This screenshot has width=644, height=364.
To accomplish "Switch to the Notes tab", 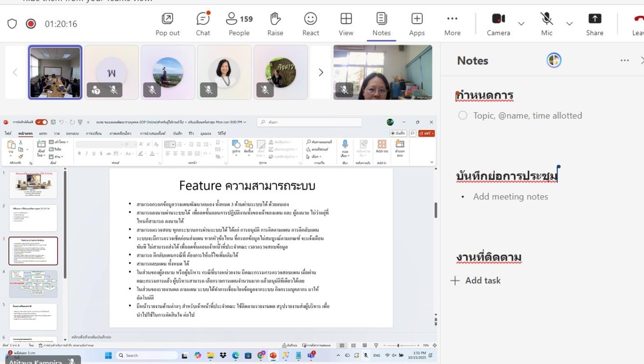I will tap(381, 24).
